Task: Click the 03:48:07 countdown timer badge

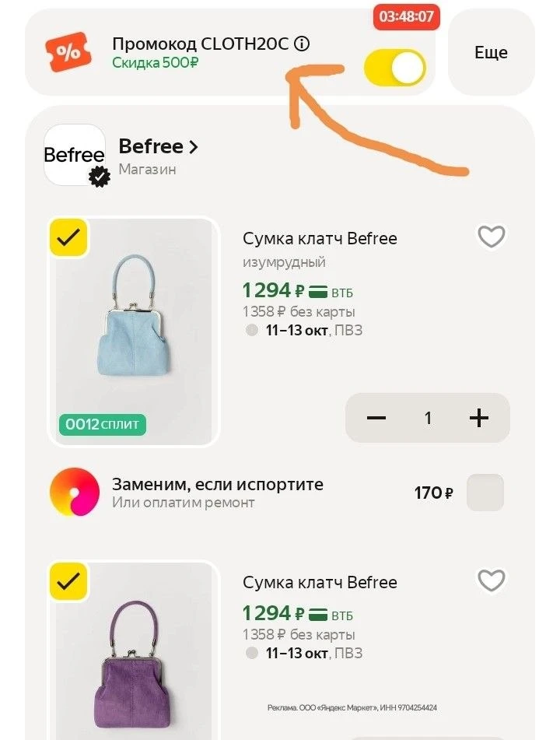Action: [x=406, y=16]
